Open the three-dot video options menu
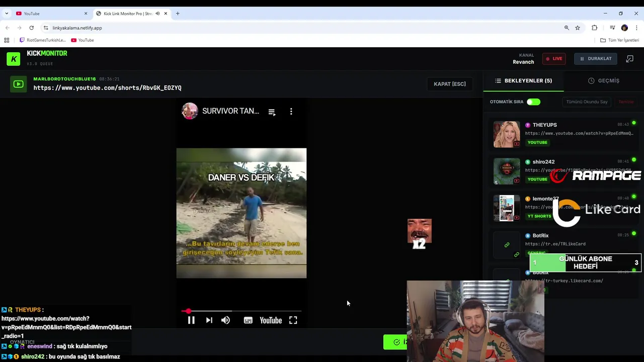The width and height of the screenshot is (644, 362). pos(291,112)
